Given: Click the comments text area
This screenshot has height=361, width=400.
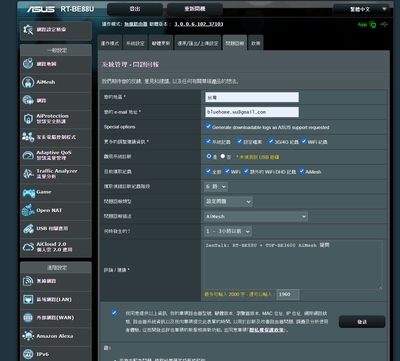Looking at the screenshot, I should coord(293,265).
